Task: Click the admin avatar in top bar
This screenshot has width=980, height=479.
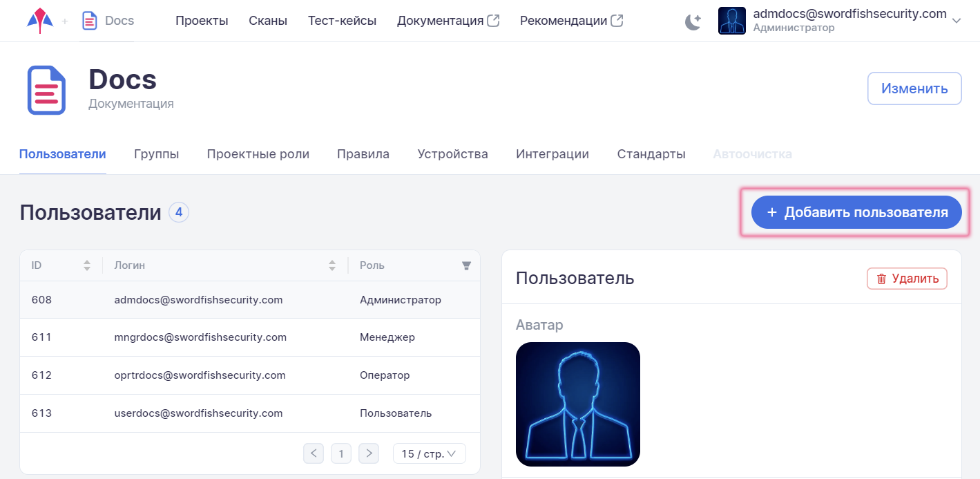Action: [731, 21]
